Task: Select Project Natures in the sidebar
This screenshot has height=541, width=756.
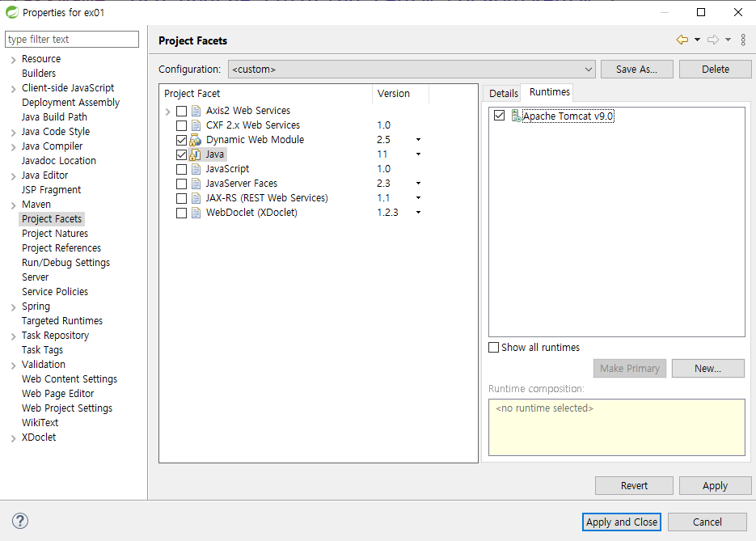Action: click(x=55, y=234)
